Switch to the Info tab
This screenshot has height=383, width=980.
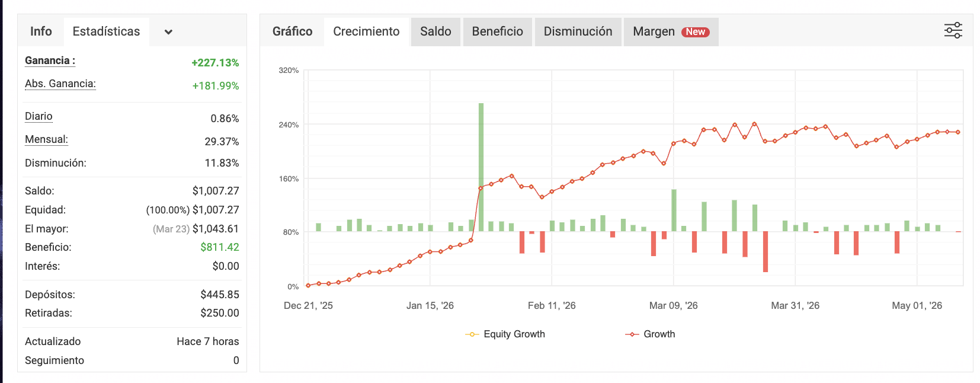click(41, 31)
